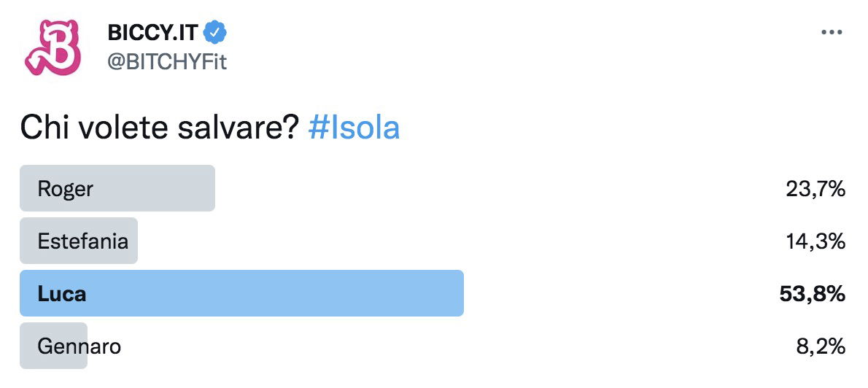Select the Luca poll option
Screen dimensions: 868x388
coord(433,293)
